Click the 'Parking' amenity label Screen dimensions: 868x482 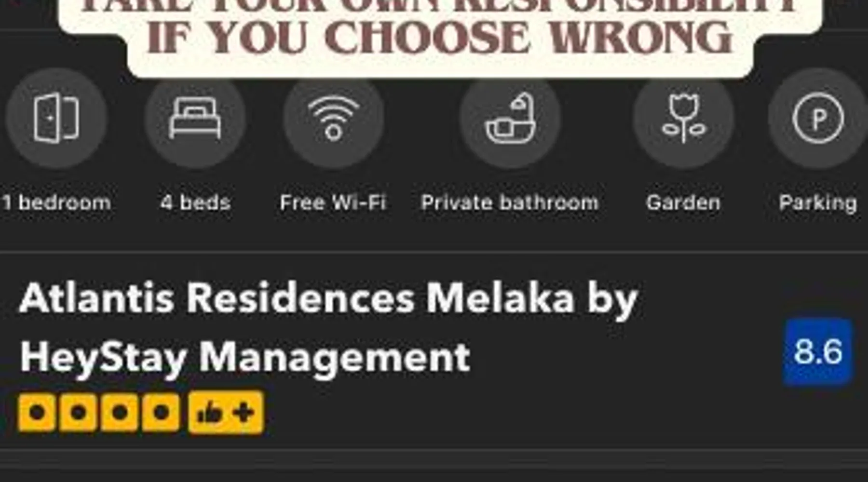click(818, 203)
